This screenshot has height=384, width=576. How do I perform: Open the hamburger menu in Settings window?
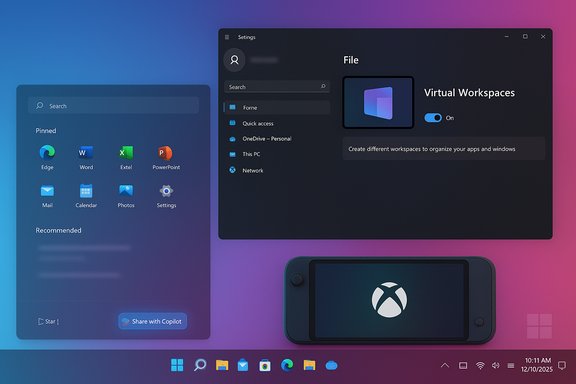(x=227, y=37)
